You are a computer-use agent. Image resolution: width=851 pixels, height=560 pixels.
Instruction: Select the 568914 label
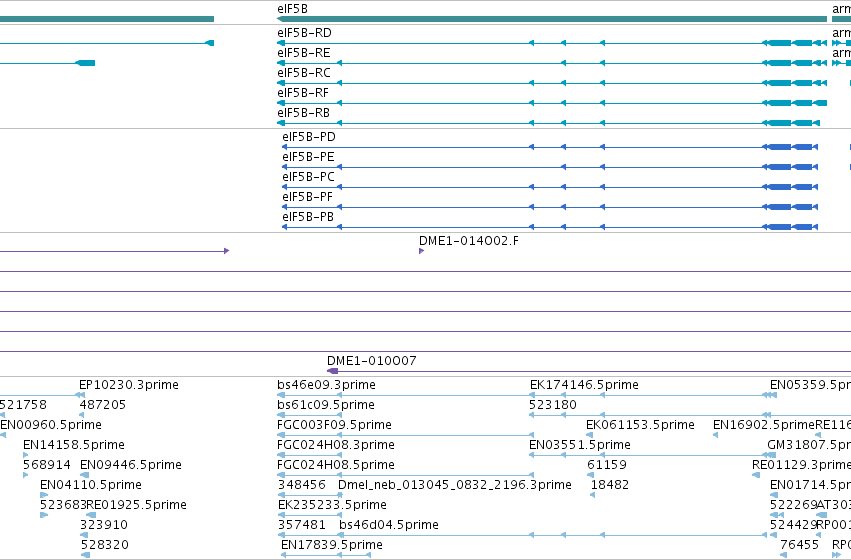tap(47, 465)
